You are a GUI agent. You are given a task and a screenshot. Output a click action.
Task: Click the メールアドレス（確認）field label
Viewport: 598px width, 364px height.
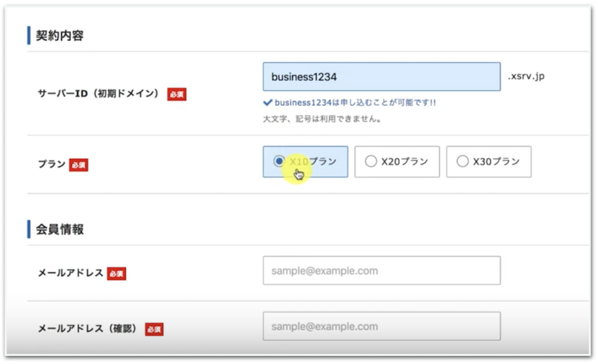[89, 329]
